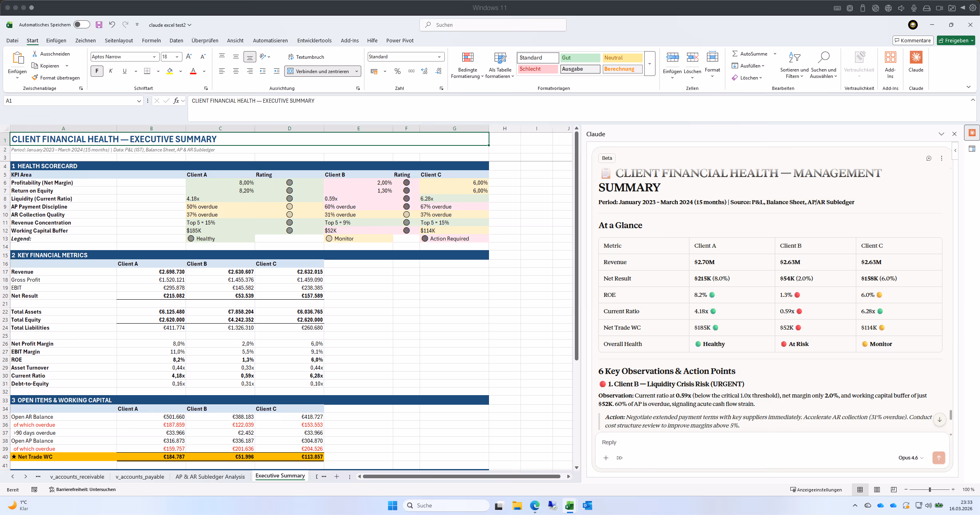
Task: Toggle Automatisches Speichern switch
Action: point(82,25)
